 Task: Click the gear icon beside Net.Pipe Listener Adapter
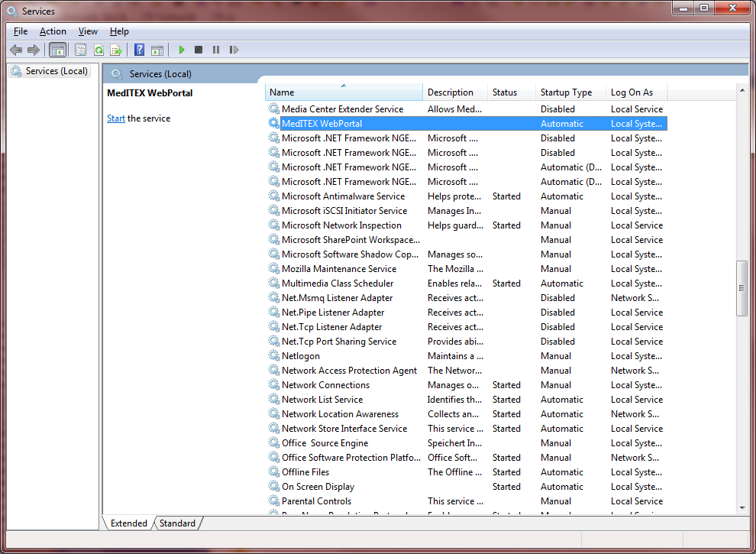[274, 313]
